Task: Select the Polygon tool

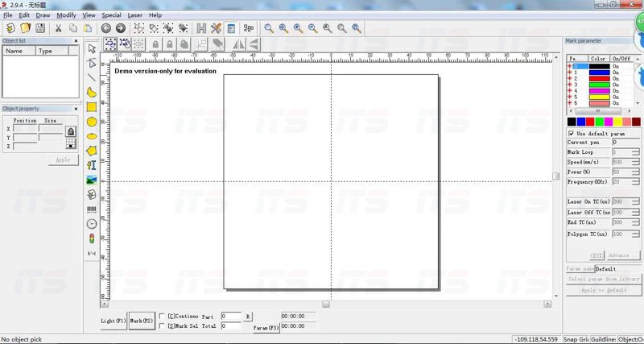Action: coord(92,151)
